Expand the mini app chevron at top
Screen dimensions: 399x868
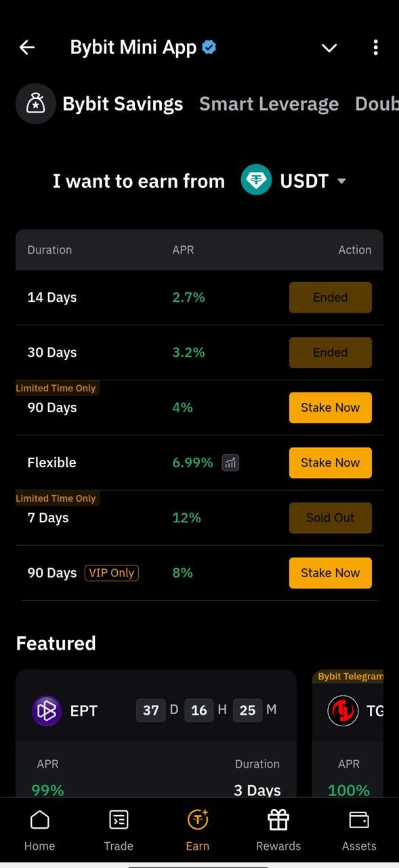point(329,47)
